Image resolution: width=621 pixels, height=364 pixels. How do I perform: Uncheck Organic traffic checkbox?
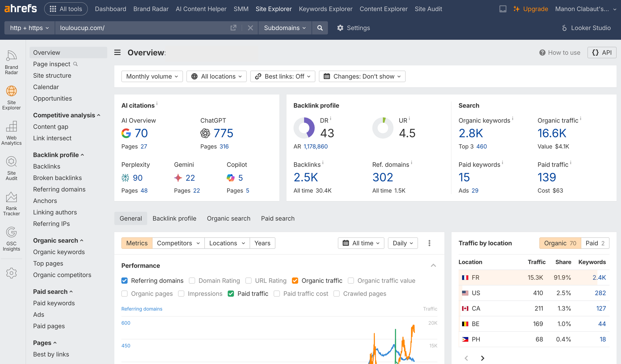[295, 281]
